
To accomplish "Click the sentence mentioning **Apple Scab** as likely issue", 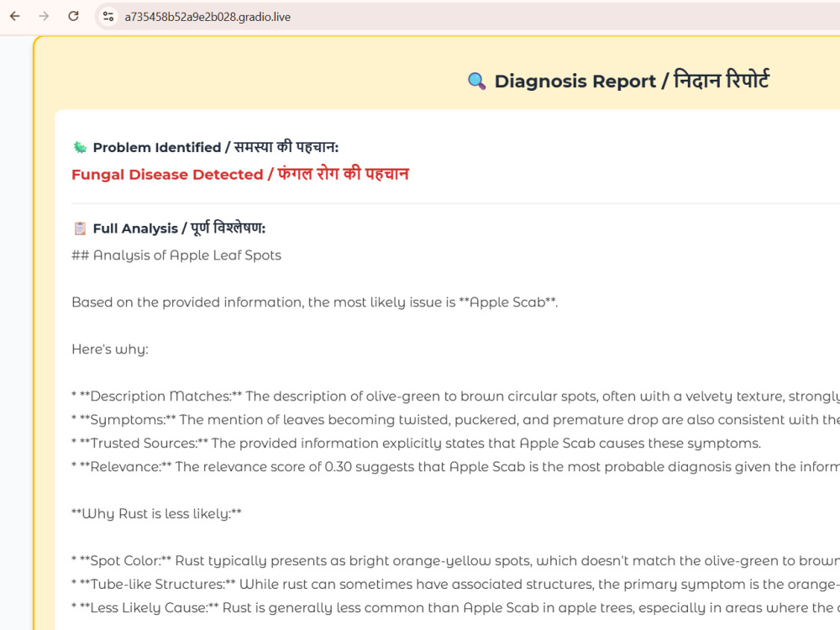I will [314, 302].
